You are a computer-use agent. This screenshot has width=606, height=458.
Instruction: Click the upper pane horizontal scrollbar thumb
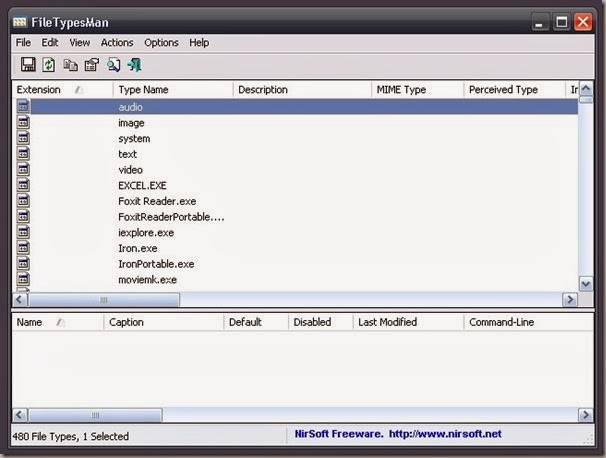coord(104,300)
